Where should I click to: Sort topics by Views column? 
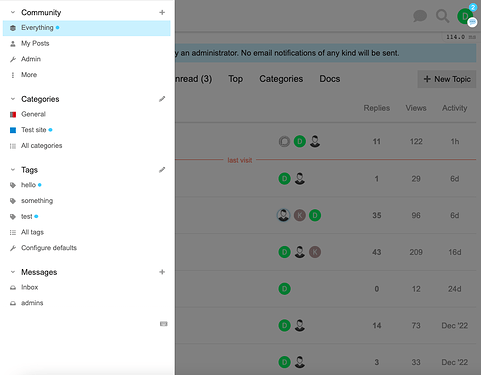tap(416, 108)
